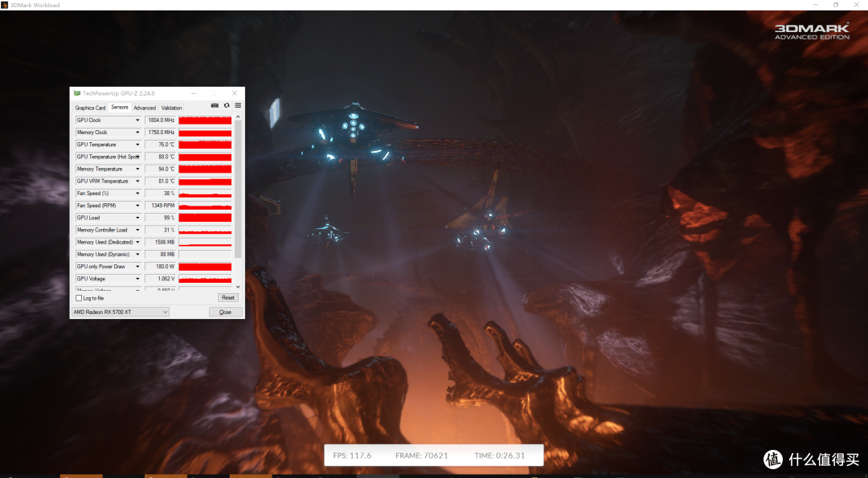Click the GPU-Z screenshot camera icon
Viewport: 868px width, 478px height.
click(x=215, y=106)
